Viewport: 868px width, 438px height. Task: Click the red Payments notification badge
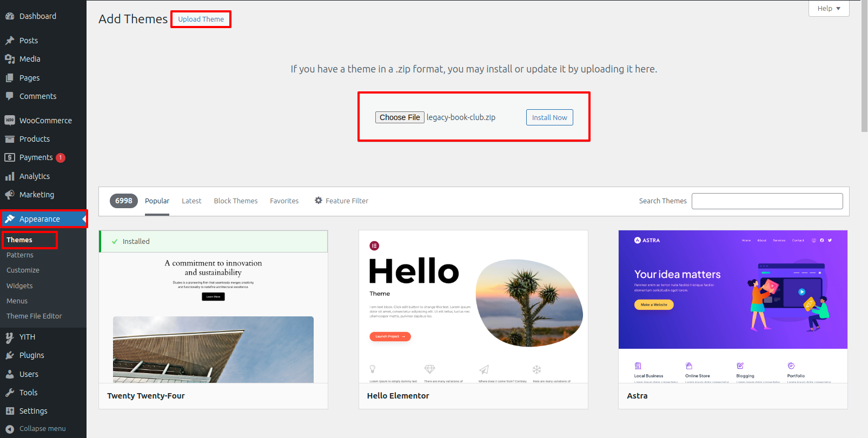tap(61, 158)
